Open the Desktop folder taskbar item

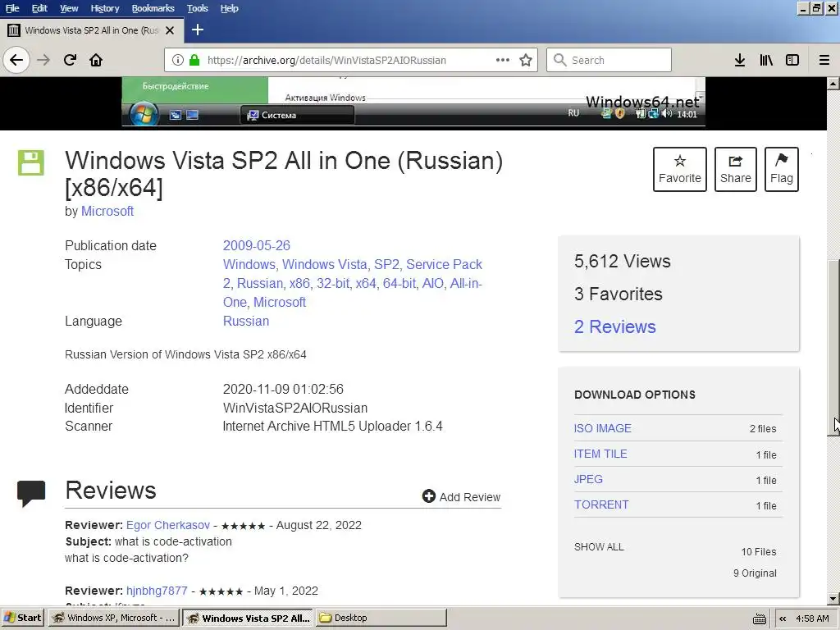pos(381,618)
